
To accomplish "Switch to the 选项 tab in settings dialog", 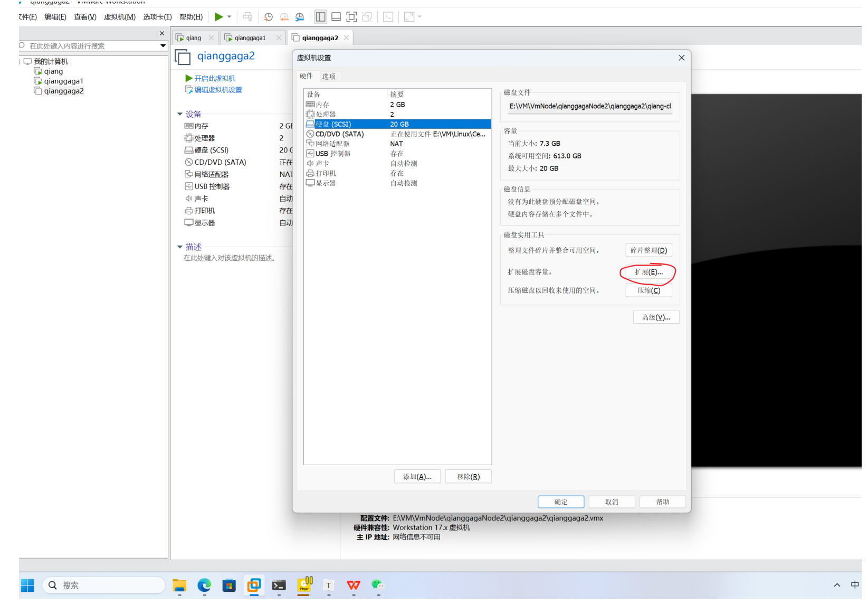I will pos(329,77).
